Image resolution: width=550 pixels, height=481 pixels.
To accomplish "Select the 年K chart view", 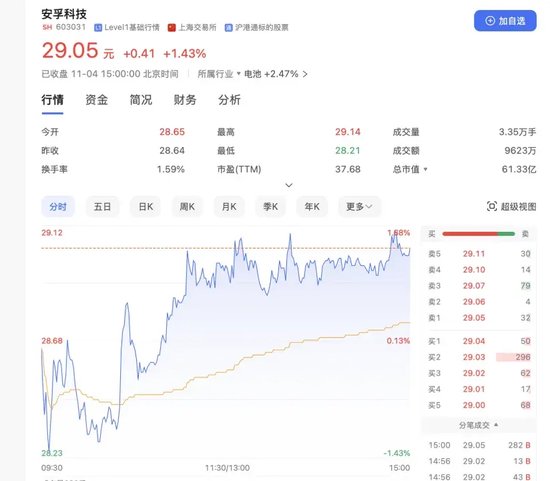I will click(312, 207).
